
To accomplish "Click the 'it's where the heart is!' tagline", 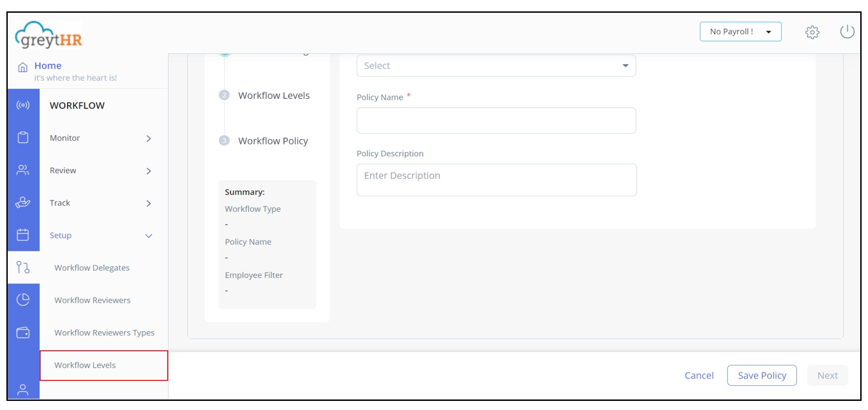I will pos(76,78).
